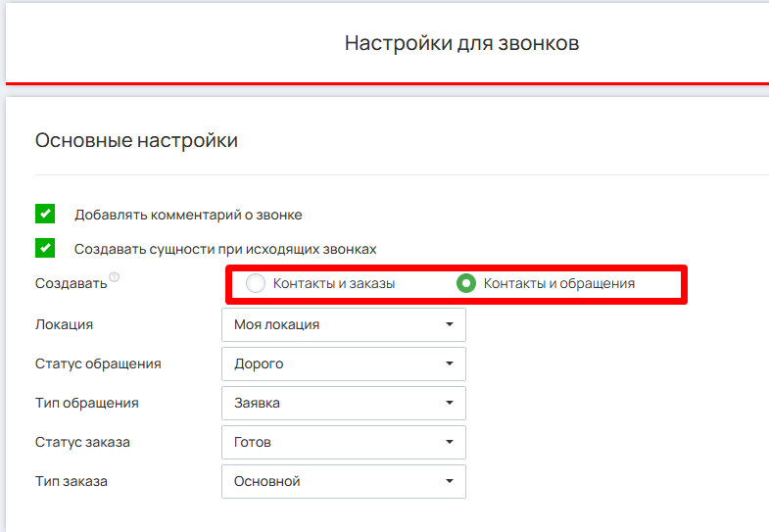Hit the caret icon in the Основной combo box
The height and width of the screenshot is (532, 769).
(x=449, y=481)
